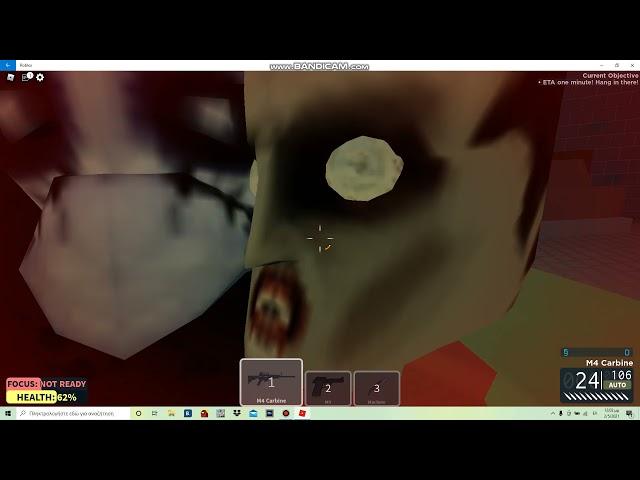Open Task View in the taskbar

click(155, 413)
